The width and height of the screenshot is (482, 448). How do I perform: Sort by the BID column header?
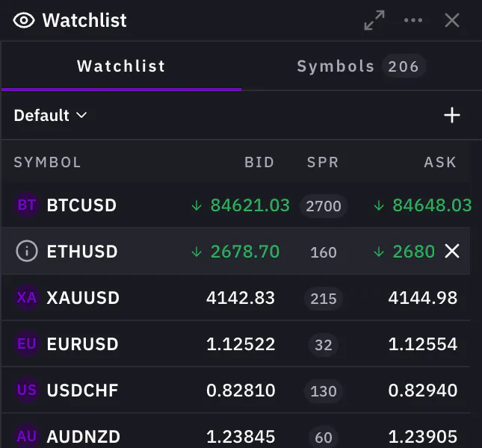click(259, 162)
